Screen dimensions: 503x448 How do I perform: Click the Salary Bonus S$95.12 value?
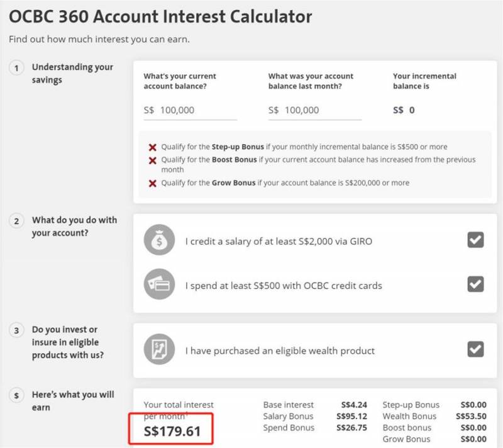pyautogui.click(x=354, y=417)
